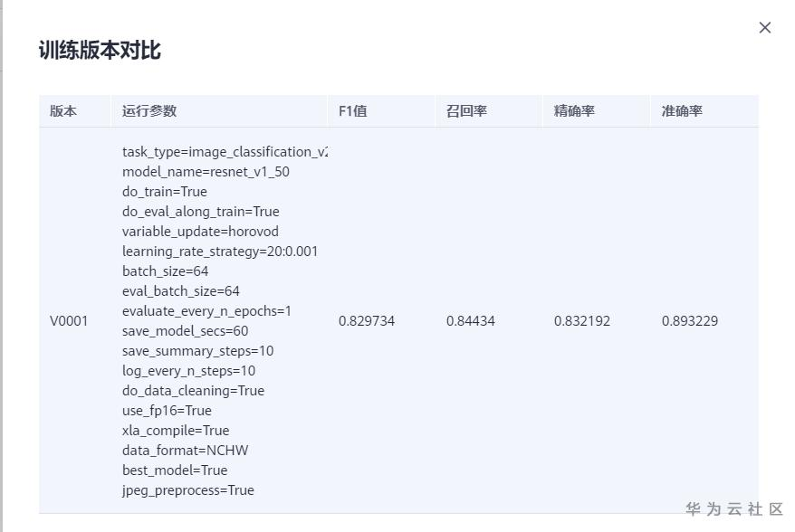
Task: Click the batch_size=64 parameter line
Action: 166,271
